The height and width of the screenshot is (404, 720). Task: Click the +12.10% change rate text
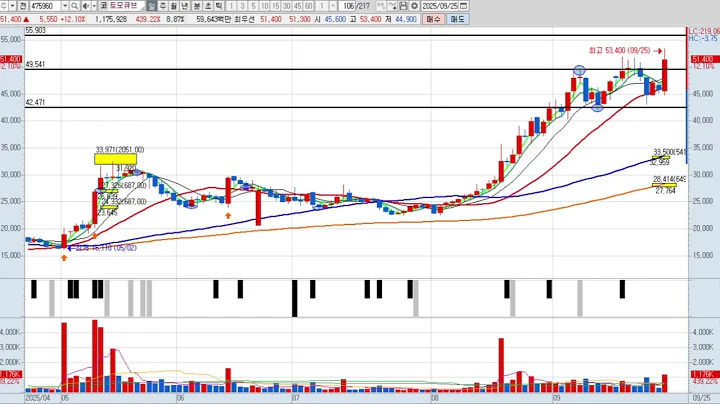tap(73, 19)
